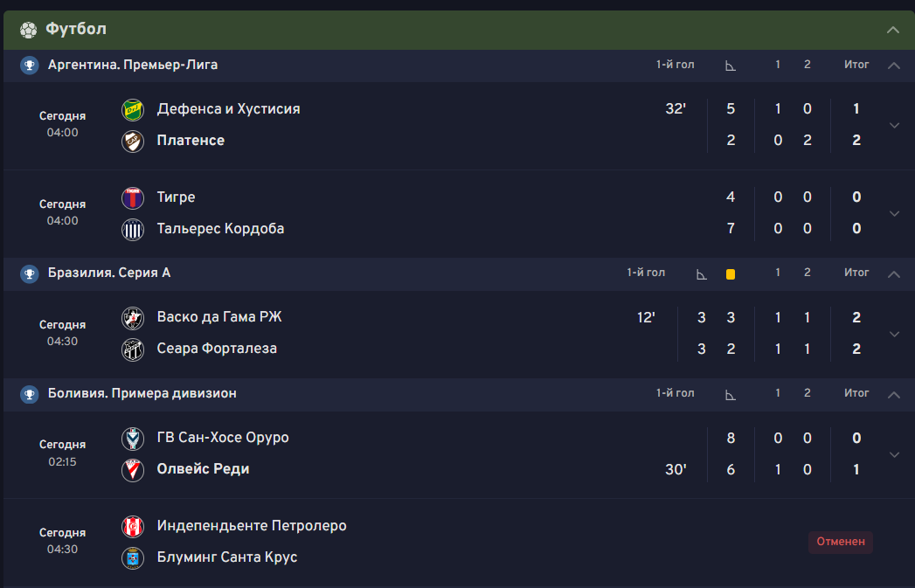Click the soccer ball icon beside Футбол
915x588 pixels.
28,30
